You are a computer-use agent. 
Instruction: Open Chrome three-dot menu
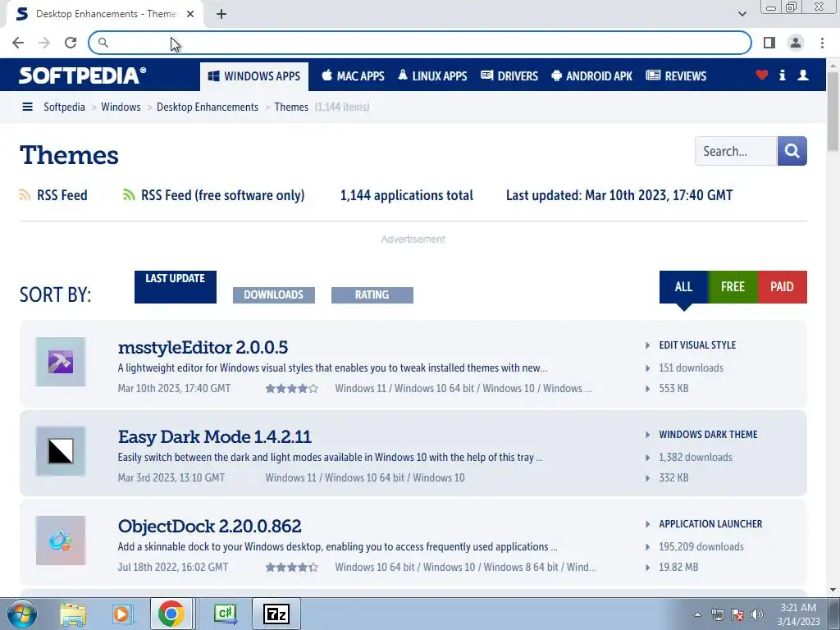pyautogui.click(x=822, y=43)
